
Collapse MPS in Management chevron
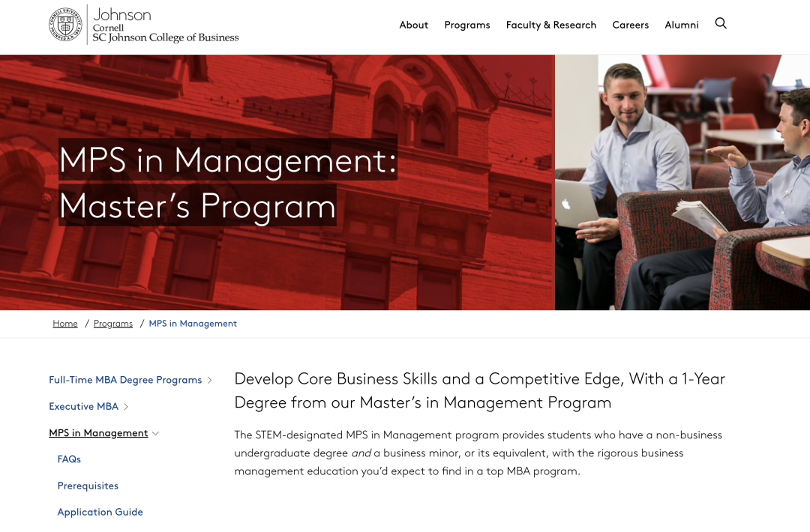(155, 433)
